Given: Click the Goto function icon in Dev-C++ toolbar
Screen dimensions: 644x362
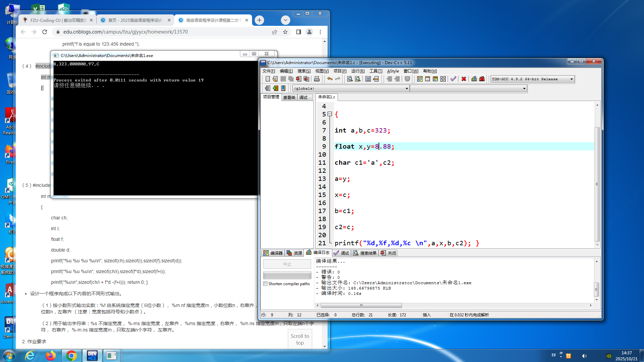Looking at the screenshot, I should (x=368, y=79).
